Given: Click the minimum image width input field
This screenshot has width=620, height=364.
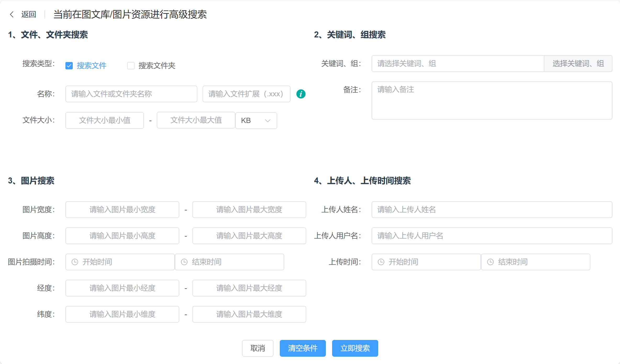Looking at the screenshot, I should coord(122,210).
